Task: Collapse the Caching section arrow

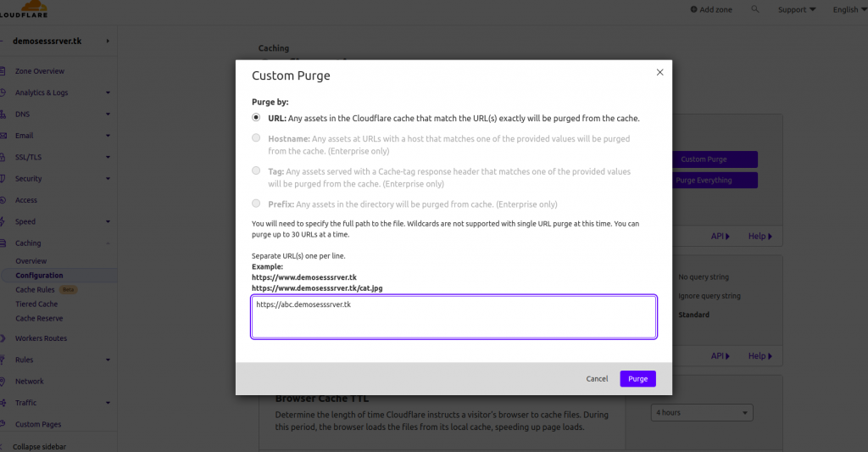Action: click(108, 243)
